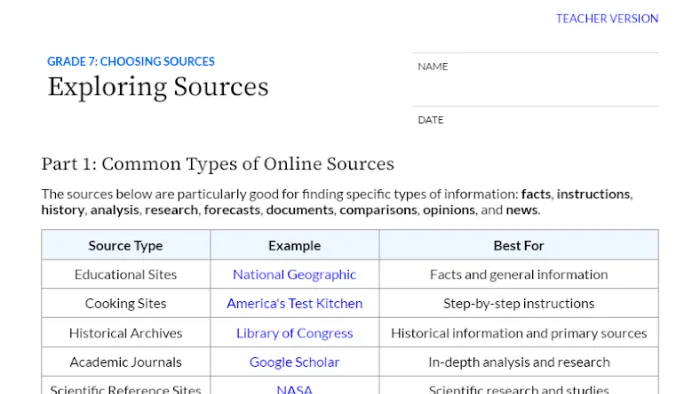Viewport: 700px width, 394px height.
Task: Select the Historical Archives cell
Action: (x=125, y=333)
